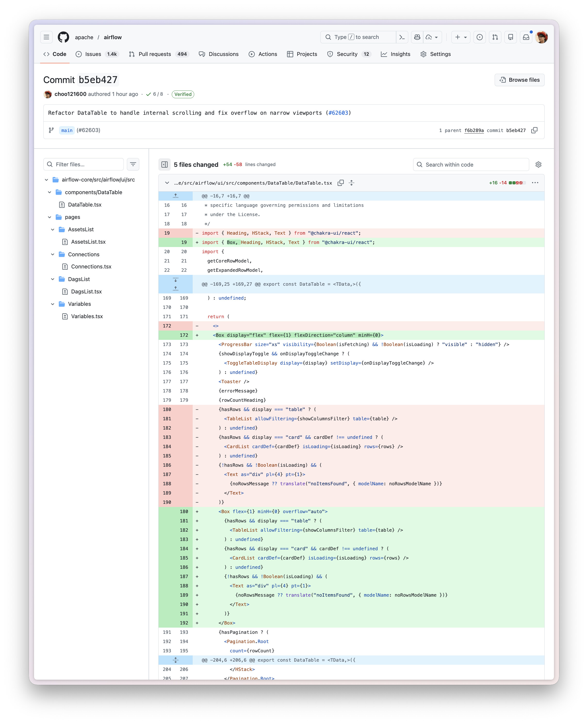
Task: Open parent commit f6b289a link
Action: tap(474, 130)
